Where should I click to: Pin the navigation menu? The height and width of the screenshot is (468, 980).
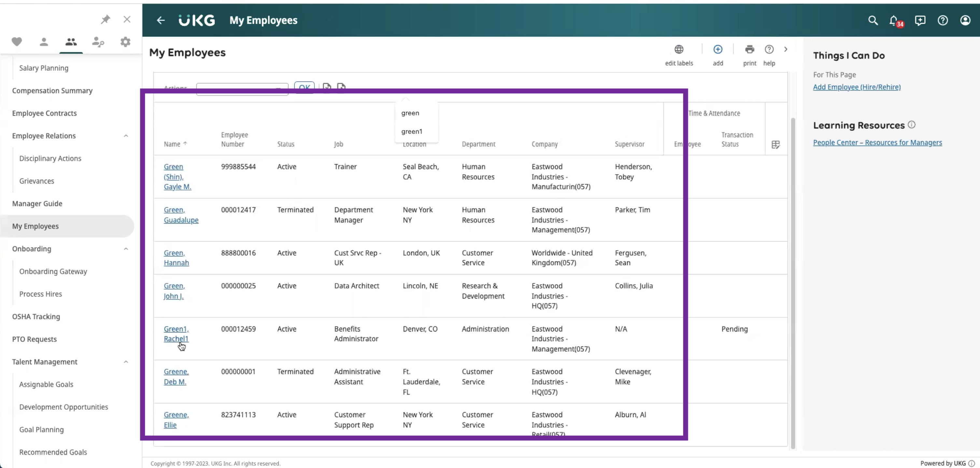tap(105, 20)
